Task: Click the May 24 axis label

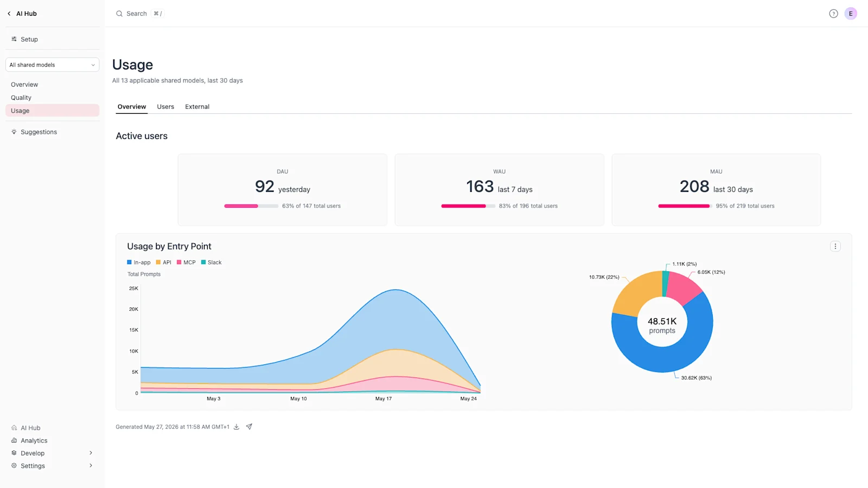Action: pos(469,399)
